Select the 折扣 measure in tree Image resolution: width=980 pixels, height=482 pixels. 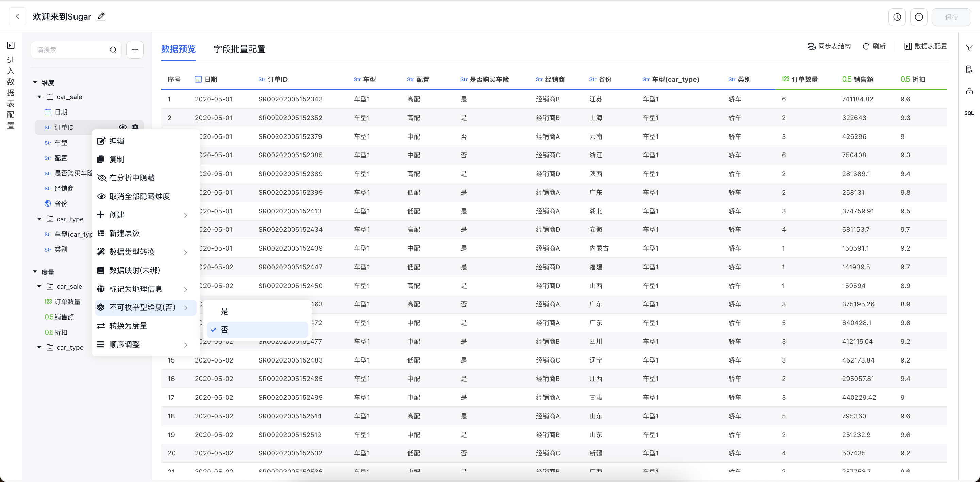(x=61, y=332)
